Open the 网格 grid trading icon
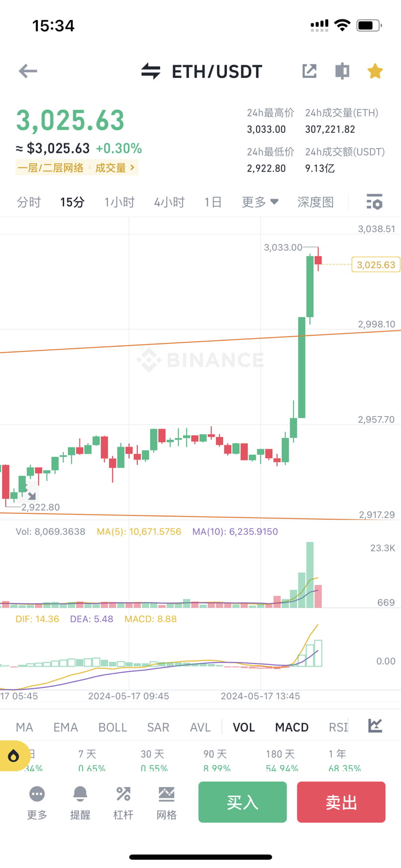This screenshot has height=868, width=401. coord(166,804)
